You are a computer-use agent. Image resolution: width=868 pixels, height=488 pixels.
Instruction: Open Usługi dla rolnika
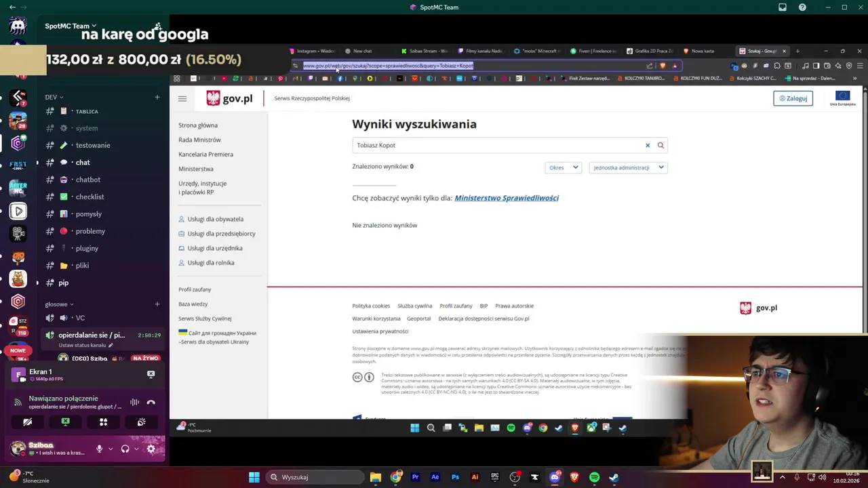pos(206,263)
